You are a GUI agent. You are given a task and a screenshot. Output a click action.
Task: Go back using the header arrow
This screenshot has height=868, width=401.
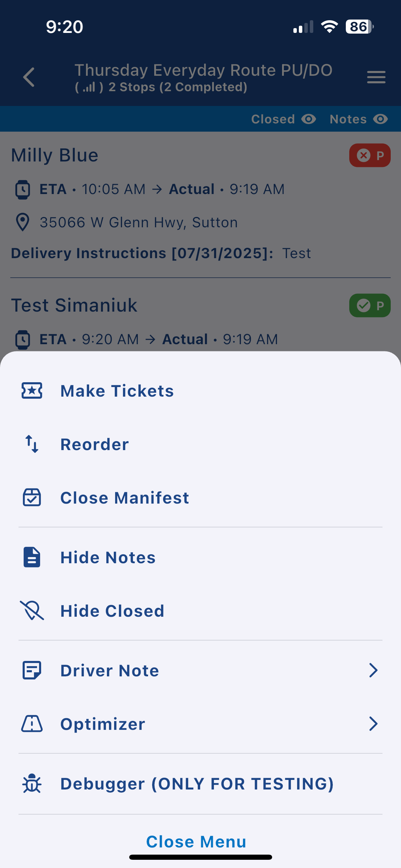[x=29, y=77]
